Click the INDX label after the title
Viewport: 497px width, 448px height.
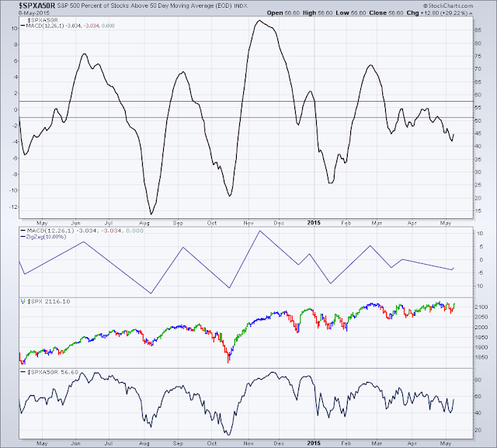click(241, 6)
